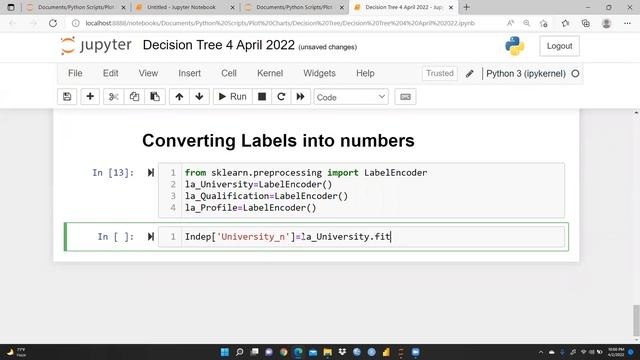
Task: Open File Explorer from taskbar
Action: point(327,352)
